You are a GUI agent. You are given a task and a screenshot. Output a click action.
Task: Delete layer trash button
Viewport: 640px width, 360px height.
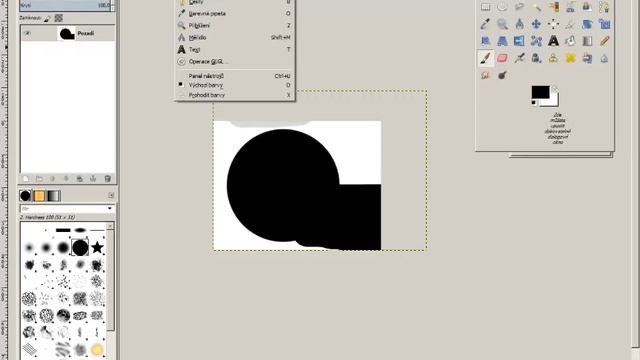108,179
